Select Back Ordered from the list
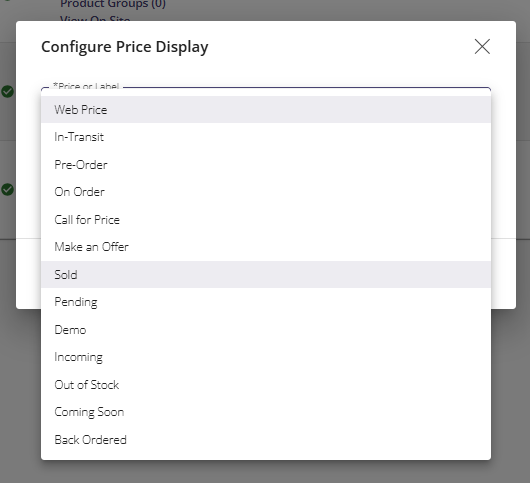Image resolution: width=530 pixels, height=483 pixels. pos(266,440)
